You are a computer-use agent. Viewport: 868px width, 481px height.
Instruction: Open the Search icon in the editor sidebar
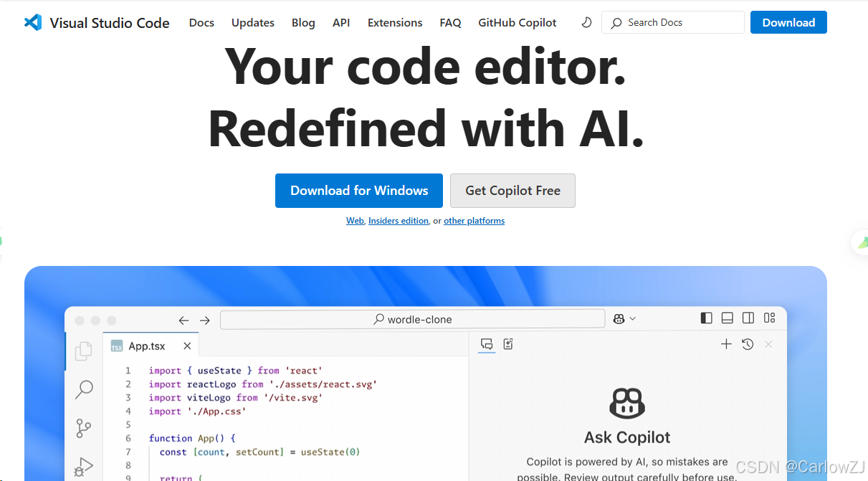click(x=84, y=389)
